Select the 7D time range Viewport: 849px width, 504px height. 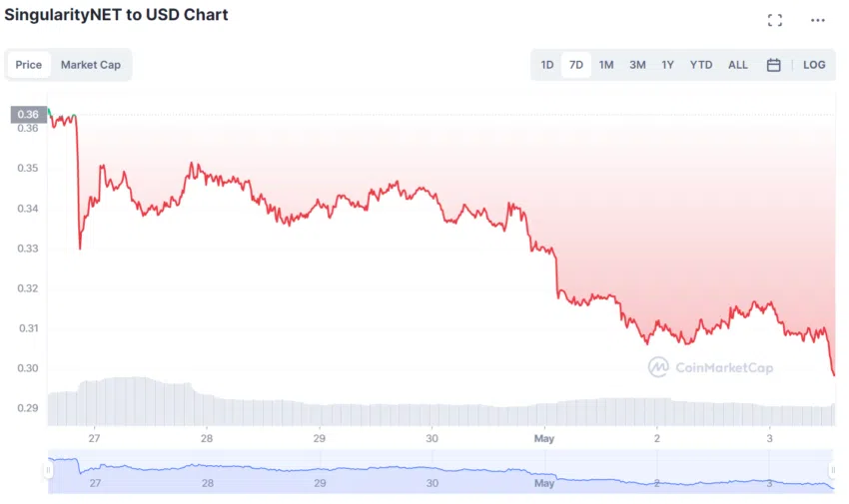click(x=576, y=65)
